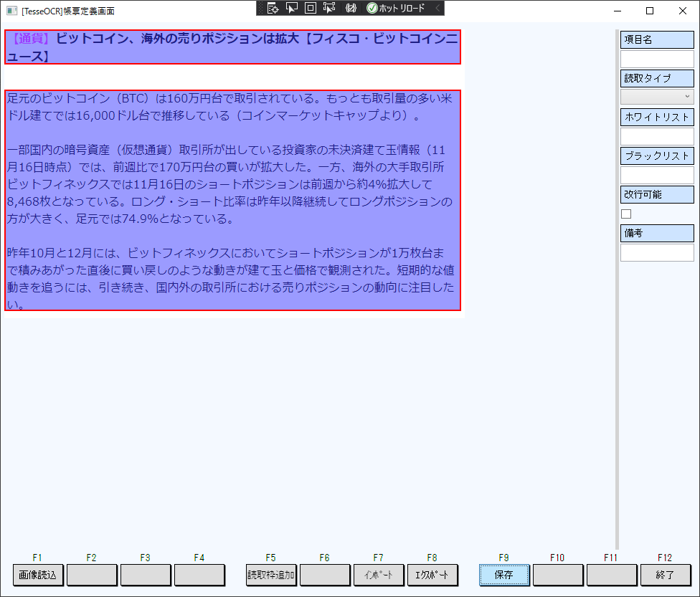This screenshot has width=700, height=597.
Task: Focus the ブラックリスト input field
Action: coord(657,176)
